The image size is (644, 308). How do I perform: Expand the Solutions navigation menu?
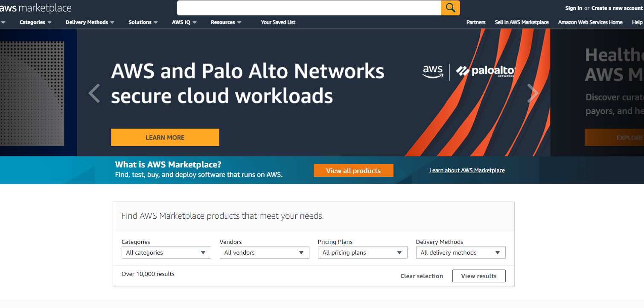(x=143, y=22)
